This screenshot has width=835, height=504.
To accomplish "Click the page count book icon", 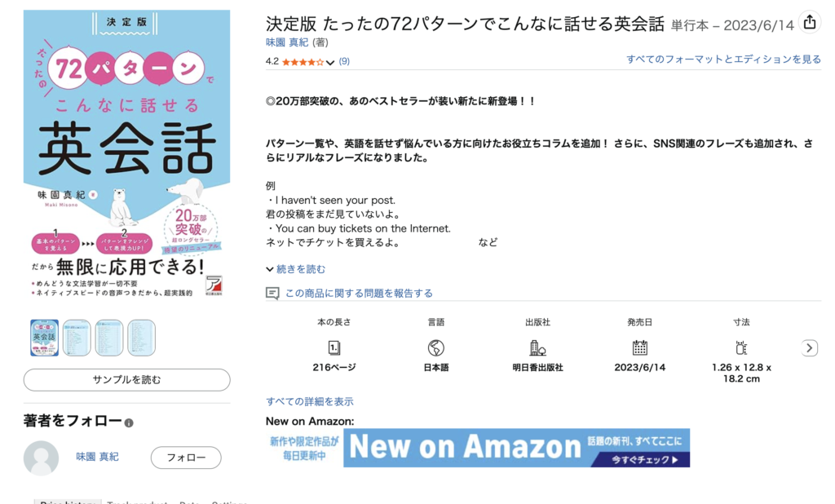I will tap(334, 348).
